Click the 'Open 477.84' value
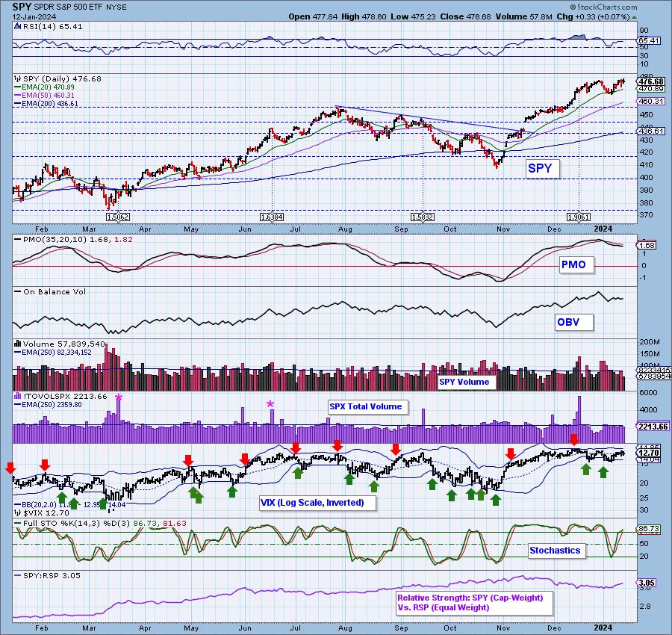The height and width of the screenshot is (635, 672). 314,16
